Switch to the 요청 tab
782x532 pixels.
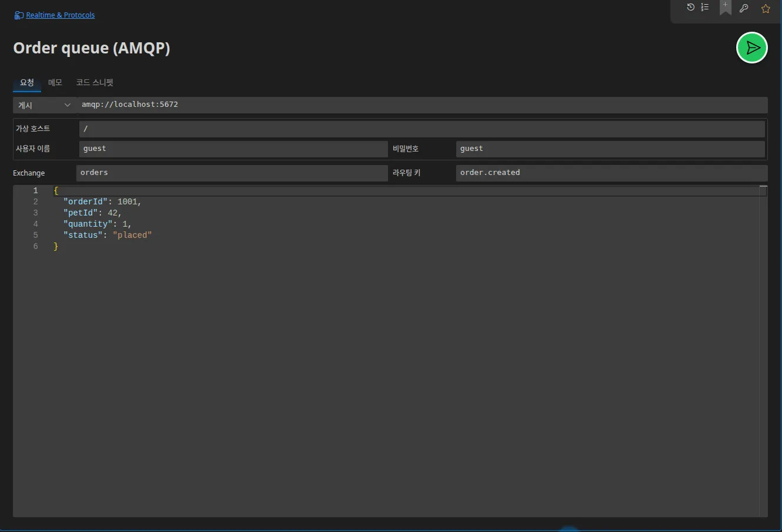(x=27, y=83)
